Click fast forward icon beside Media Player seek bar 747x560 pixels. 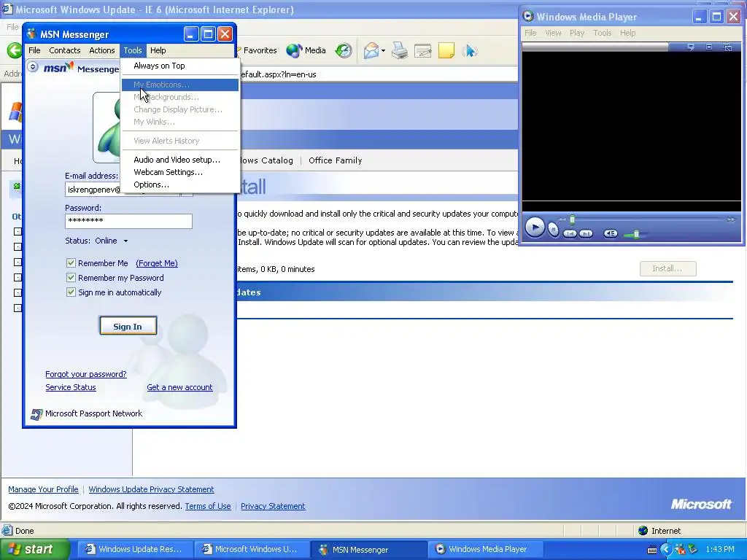(x=731, y=219)
